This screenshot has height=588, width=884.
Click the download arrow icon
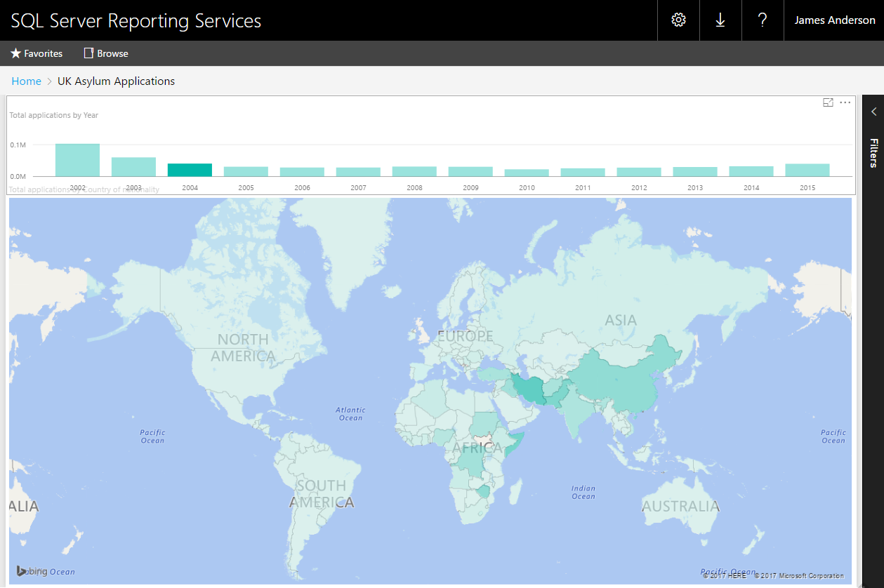pos(720,20)
